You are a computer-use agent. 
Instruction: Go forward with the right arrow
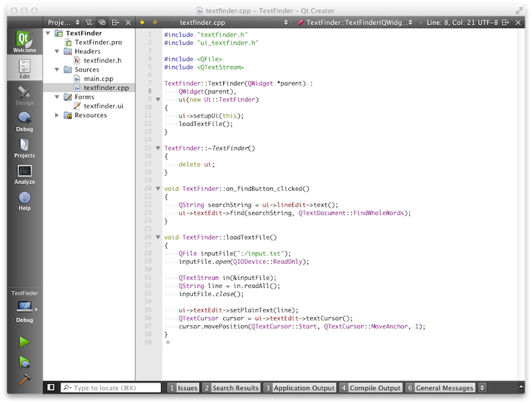(155, 22)
